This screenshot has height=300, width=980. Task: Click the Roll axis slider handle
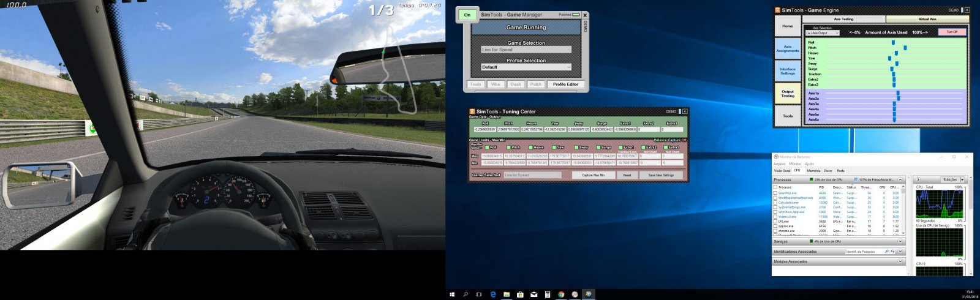893,43
